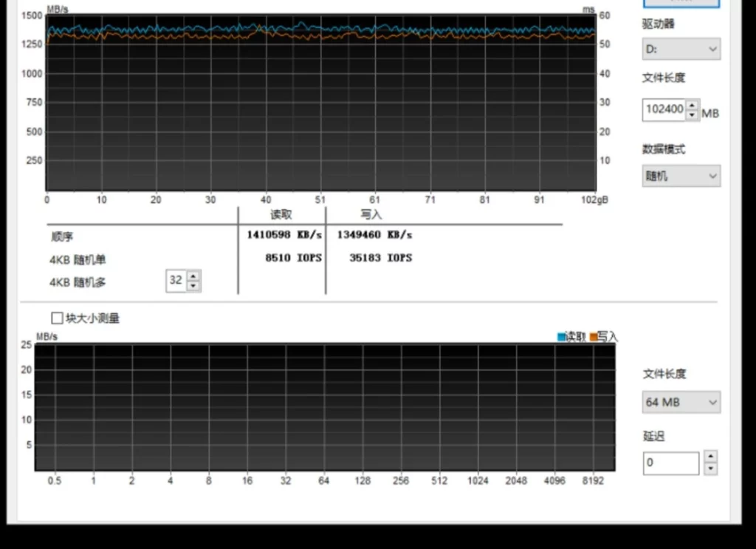The image size is (756, 549).
Task: Click the 1349460 KB/s write value
Action: coord(374,235)
